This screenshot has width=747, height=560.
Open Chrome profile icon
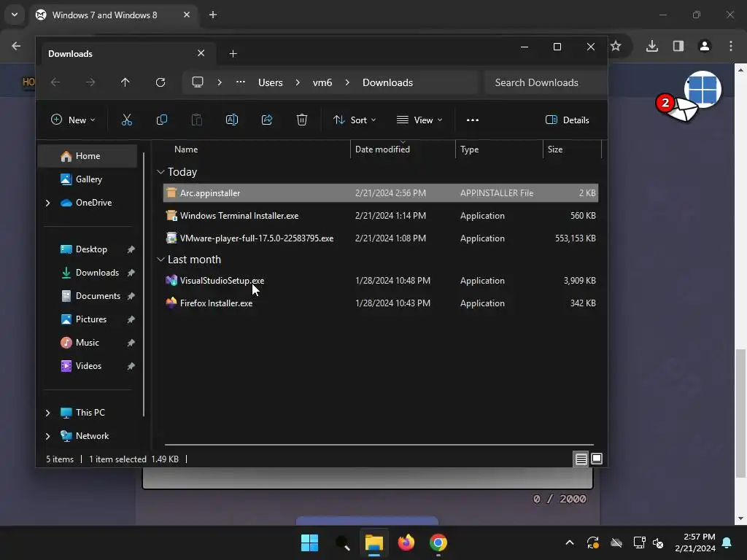pyautogui.click(x=705, y=46)
